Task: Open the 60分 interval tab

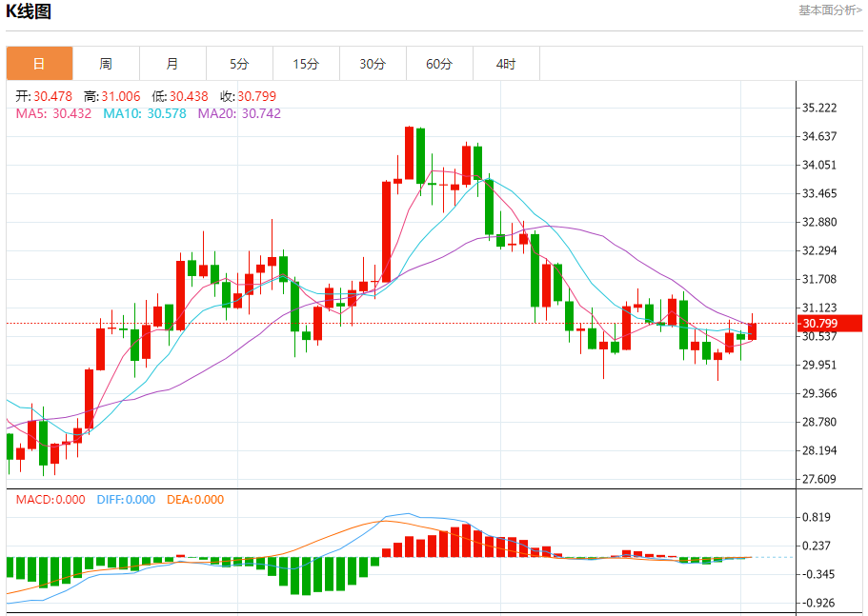Action: pos(439,64)
